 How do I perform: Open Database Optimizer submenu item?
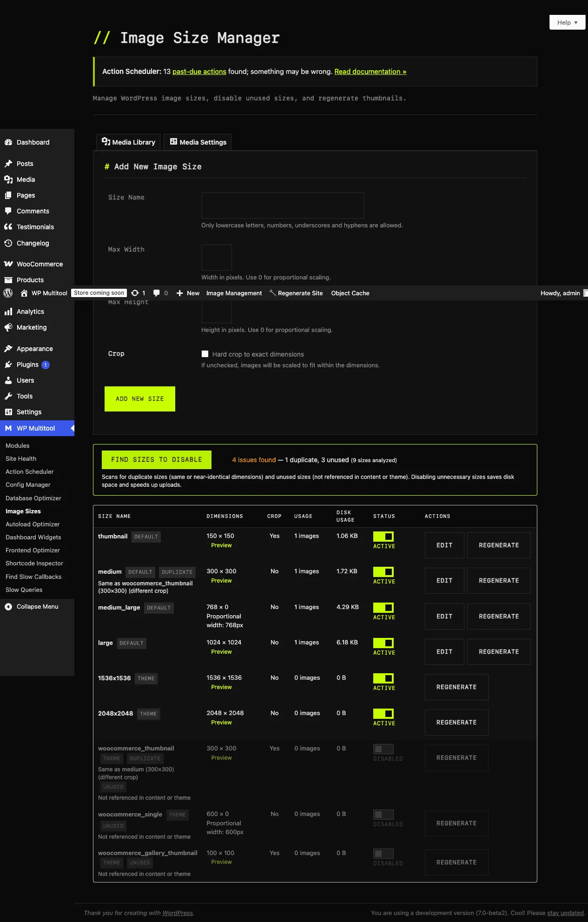coord(33,498)
